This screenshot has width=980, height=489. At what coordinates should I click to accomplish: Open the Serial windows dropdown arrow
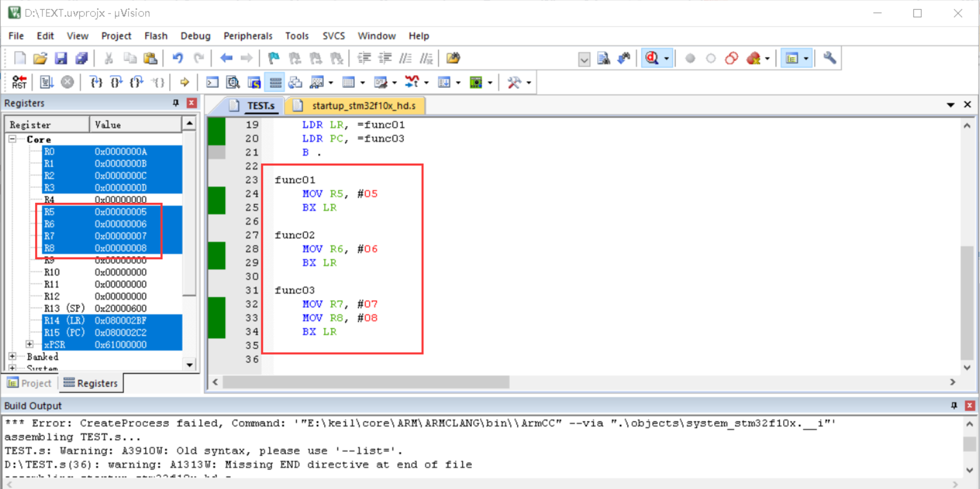(x=395, y=83)
